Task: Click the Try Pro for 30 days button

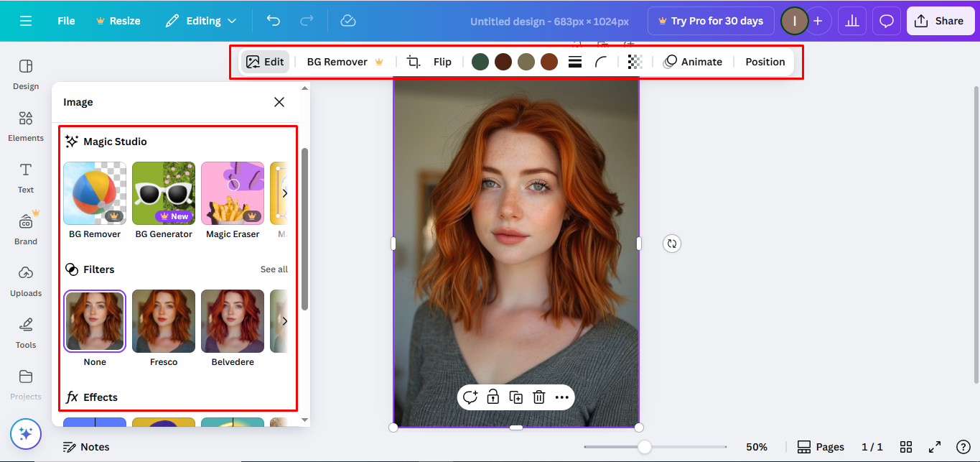Action: 710,21
